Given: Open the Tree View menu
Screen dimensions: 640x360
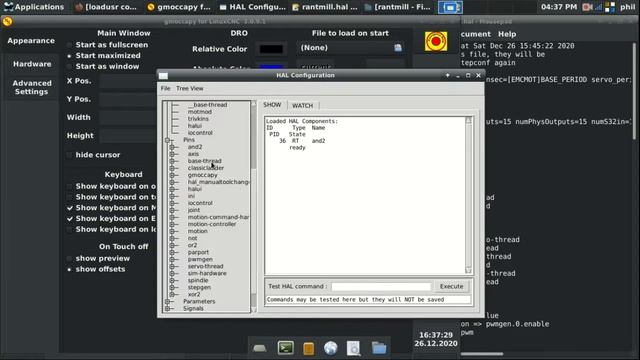Looking at the screenshot, I should tap(189, 88).
